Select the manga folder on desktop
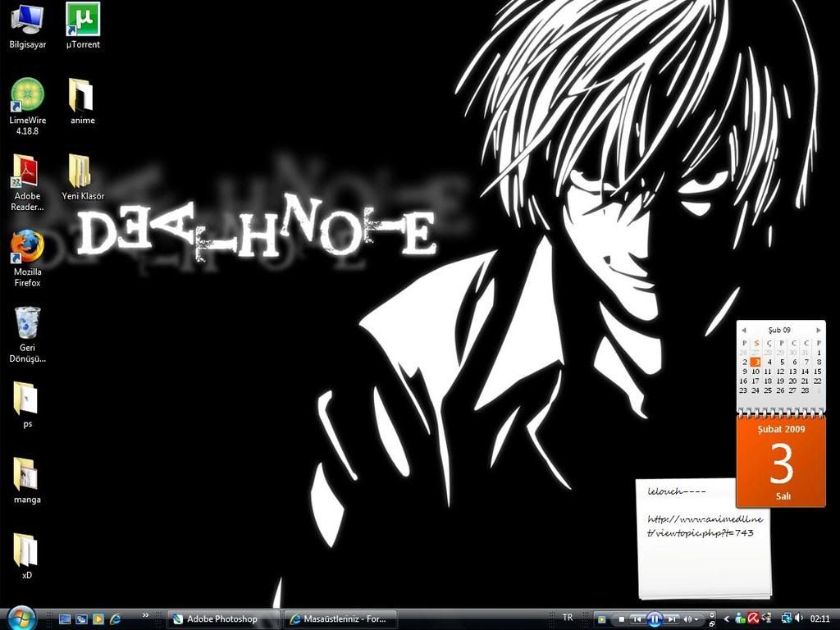This screenshot has width=840, height=630. pyautogui.click(x=27, y=481)
